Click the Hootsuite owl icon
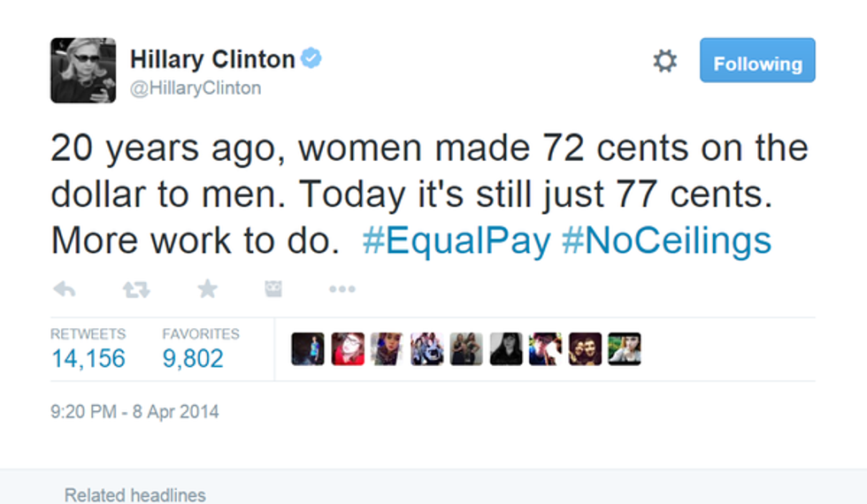Viewport: 867px width, 504px height. 273,288
